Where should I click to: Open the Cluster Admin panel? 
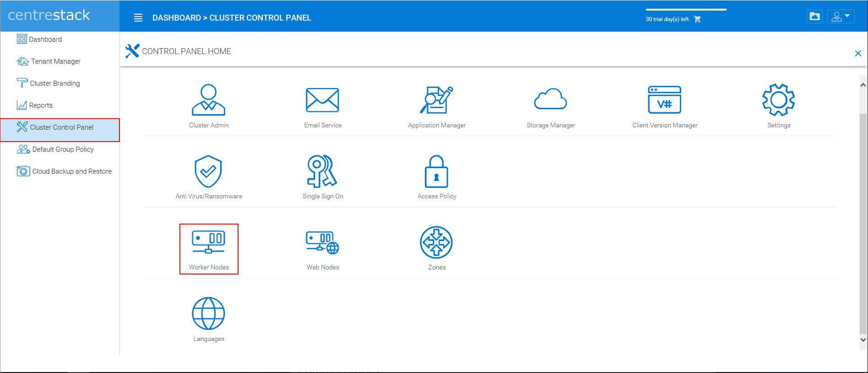tap(208, 100)
